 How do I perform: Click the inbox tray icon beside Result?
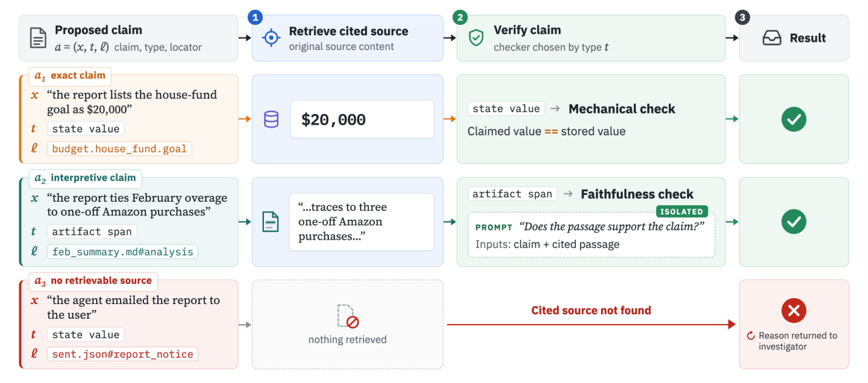771,38
